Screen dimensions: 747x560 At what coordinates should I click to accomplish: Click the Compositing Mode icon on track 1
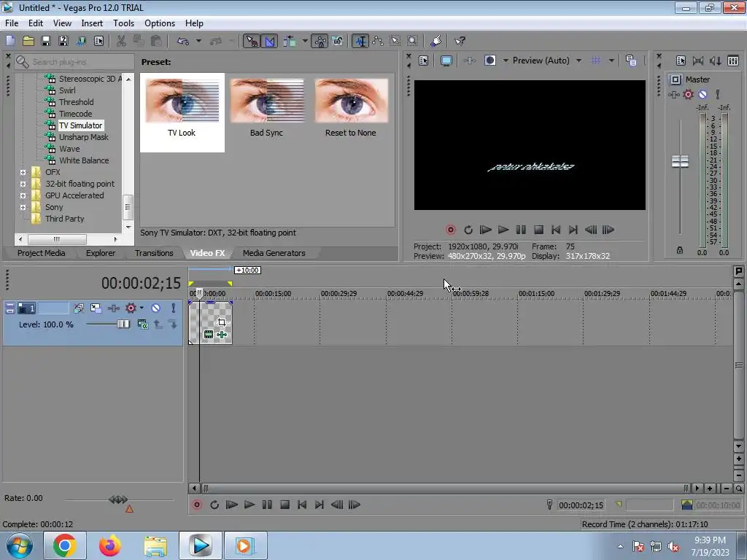[142, 324]
